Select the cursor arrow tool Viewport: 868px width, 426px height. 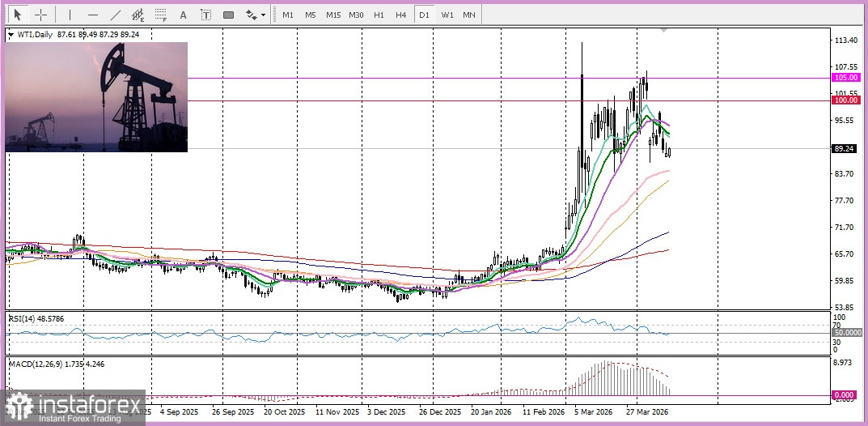17,15
